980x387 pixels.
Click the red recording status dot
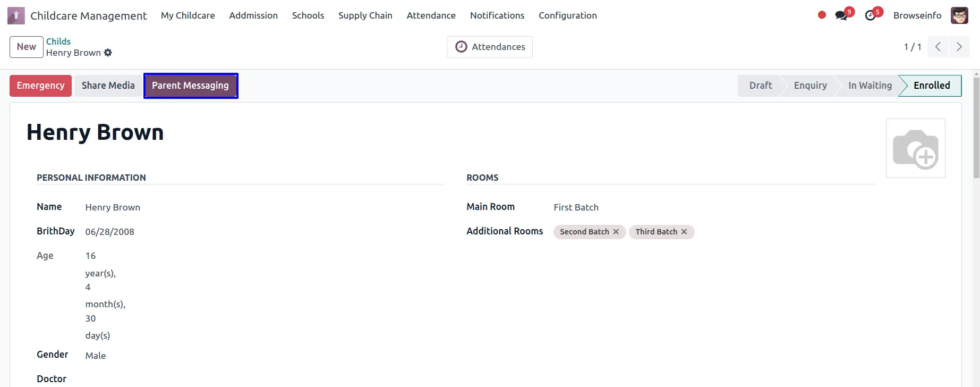coord(822,15)
